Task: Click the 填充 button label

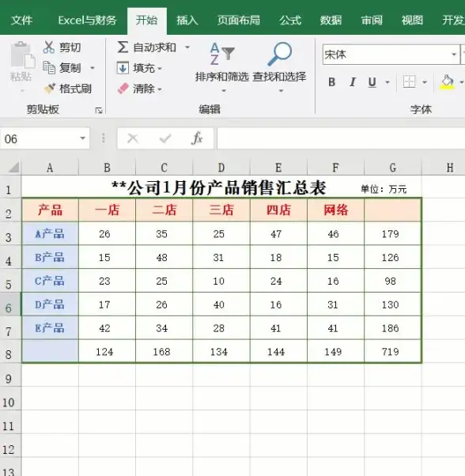Action: (x=144, y=68)
